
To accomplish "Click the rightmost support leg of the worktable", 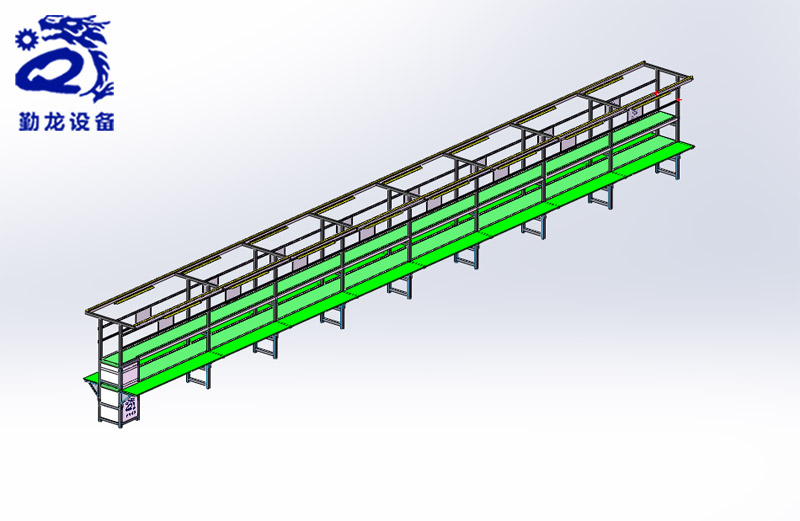I will click(x=666, y=171).
